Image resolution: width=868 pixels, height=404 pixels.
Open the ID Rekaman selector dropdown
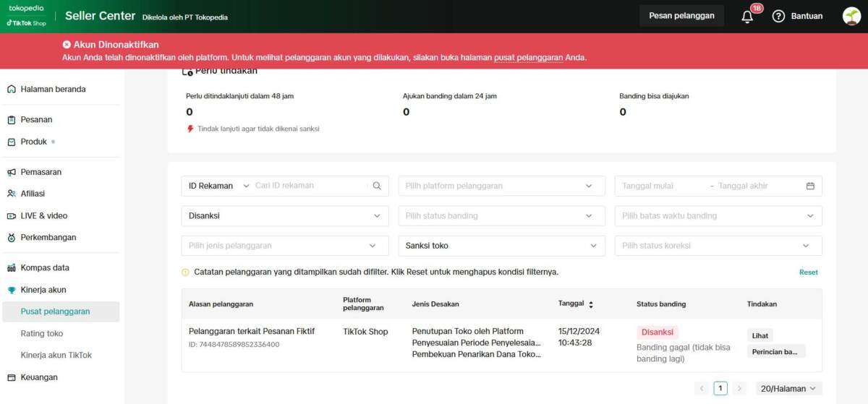pos(218,186)
